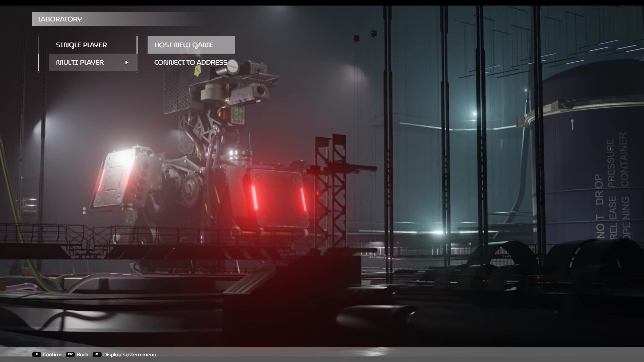Choose Connect to Address to enter an IP
Screen dimensions: 644x362
point(190,62)
